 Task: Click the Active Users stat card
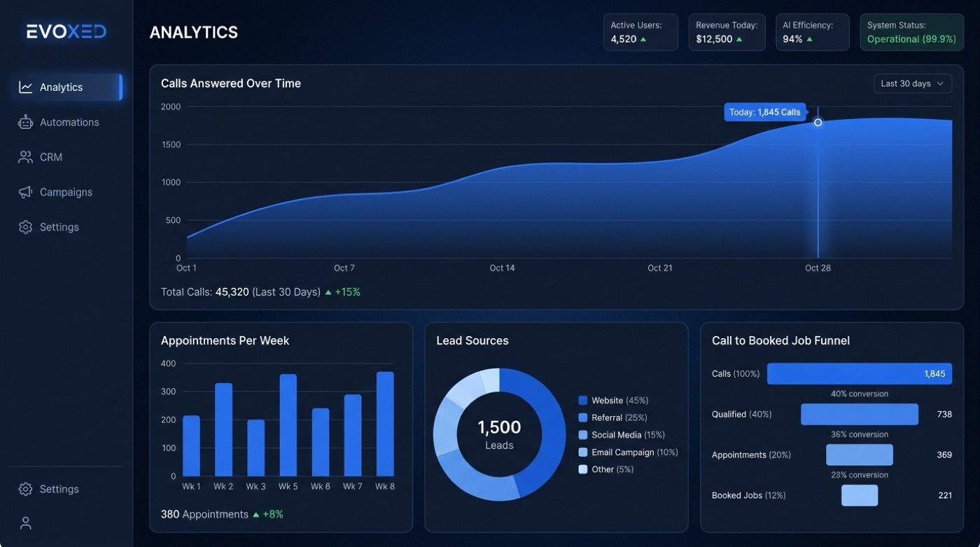tap(640, 32)
